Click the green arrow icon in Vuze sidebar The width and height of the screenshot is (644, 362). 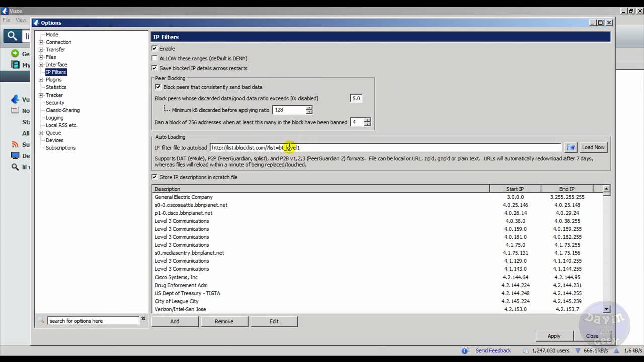click(15, 54)
